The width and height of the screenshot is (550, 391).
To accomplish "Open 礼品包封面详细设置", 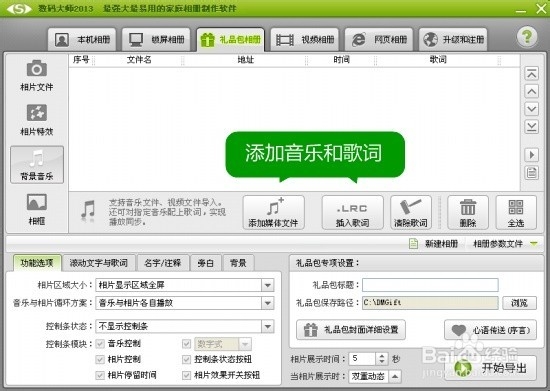I will [351, 330].
